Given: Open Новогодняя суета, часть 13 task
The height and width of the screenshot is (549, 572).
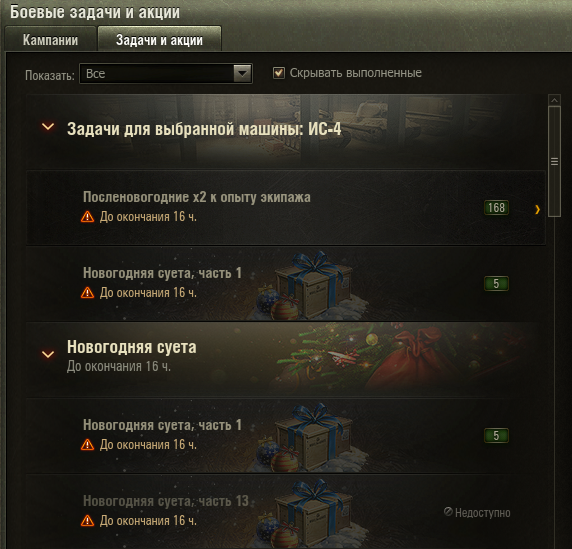Looking at the screenshot, I should 286,511.
